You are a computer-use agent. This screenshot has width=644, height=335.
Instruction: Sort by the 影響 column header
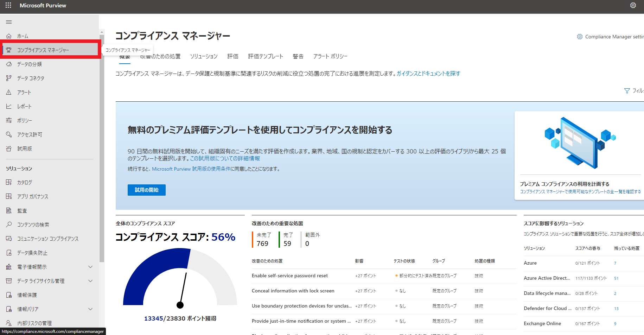click(x=359, y=261)
